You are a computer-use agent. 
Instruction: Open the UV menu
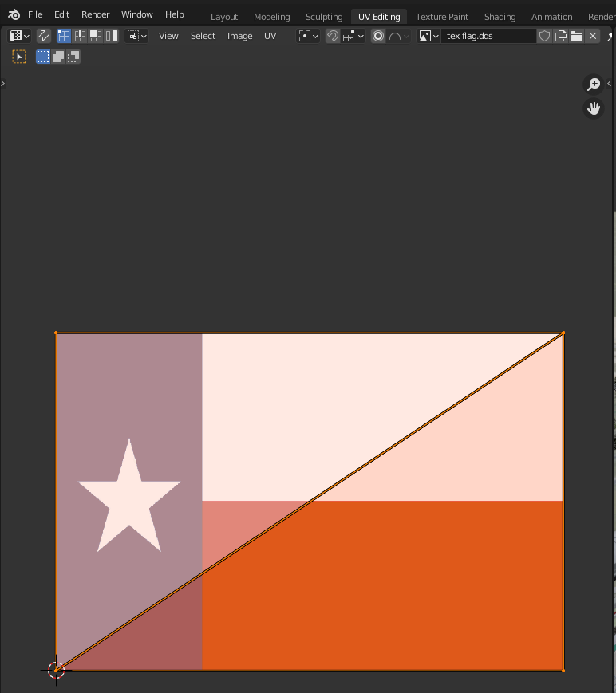[x=270, y=36]
